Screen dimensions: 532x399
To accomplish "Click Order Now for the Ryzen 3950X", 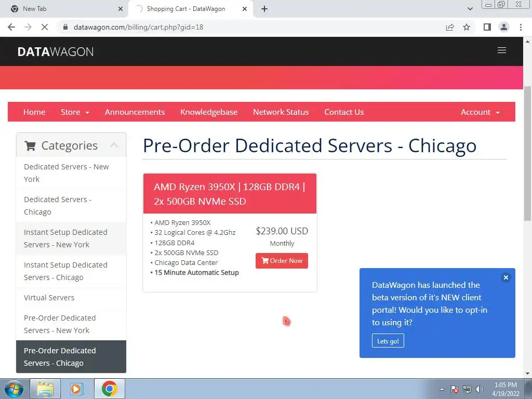I will tap(282, 261).
